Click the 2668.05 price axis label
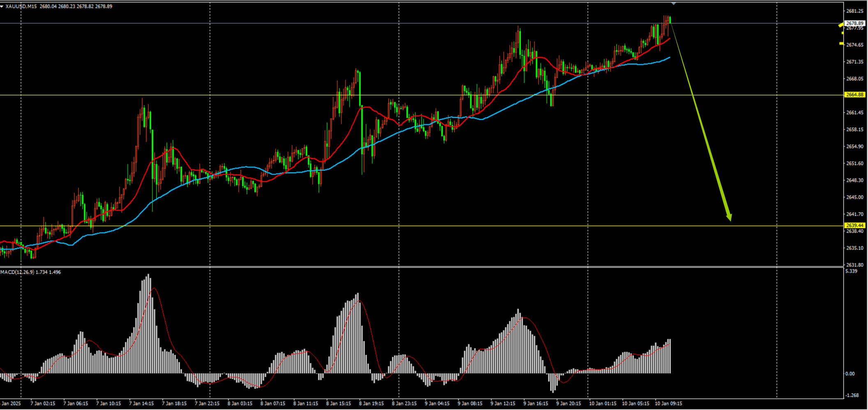The width and height of the screenshot is (868, 410). [855, 79]
